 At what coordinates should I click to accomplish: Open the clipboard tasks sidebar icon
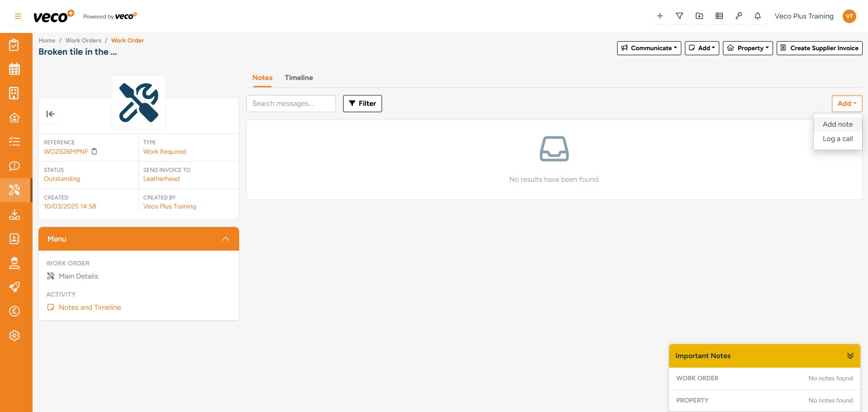14,45
